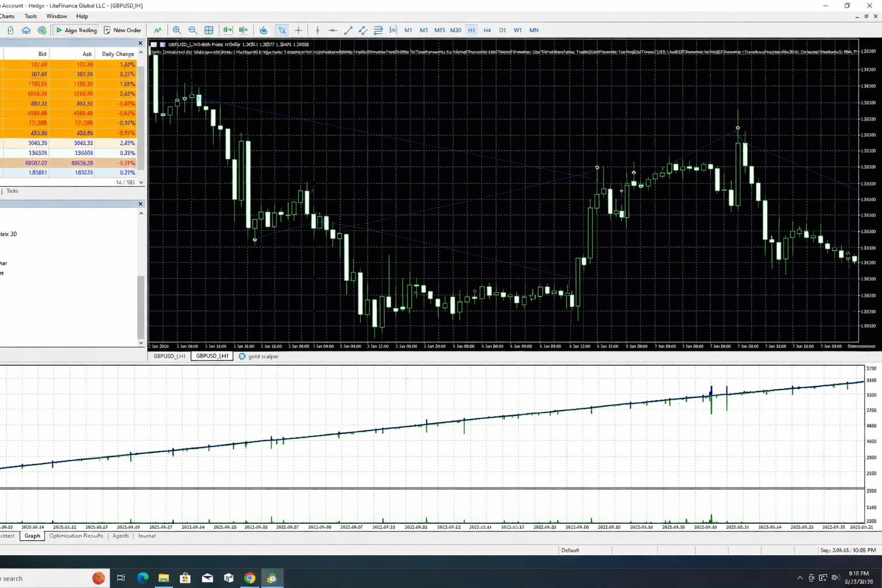The width and height of the screenshot is (882, 588).
Task: Switch chart to M15 timeframe
Action: point(440,30)
